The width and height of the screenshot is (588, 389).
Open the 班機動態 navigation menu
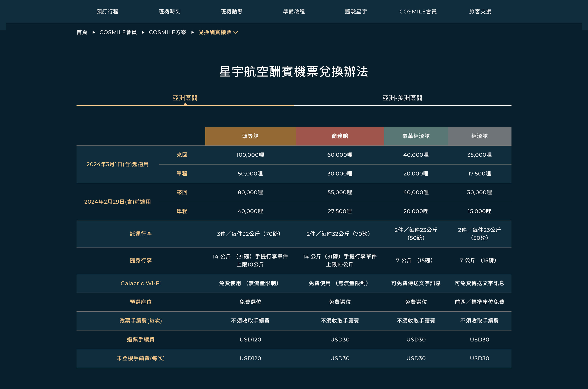(x=232, y=11)
